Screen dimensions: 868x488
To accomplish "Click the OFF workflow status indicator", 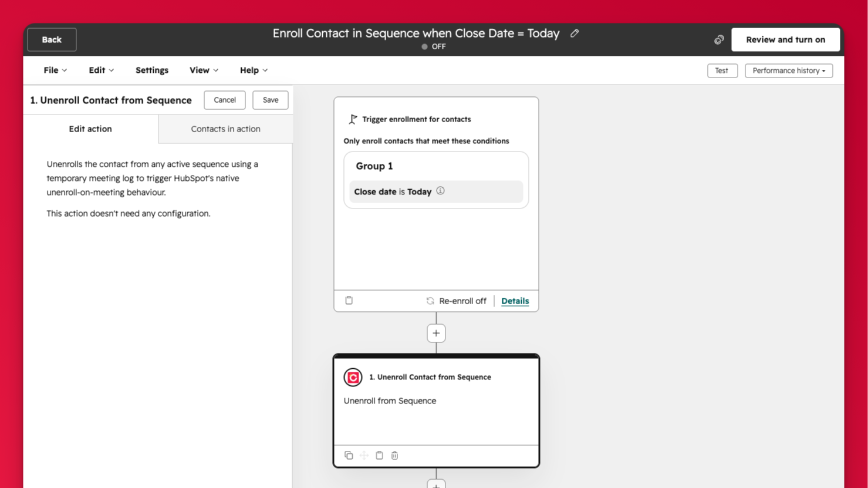I will [434, 46].
